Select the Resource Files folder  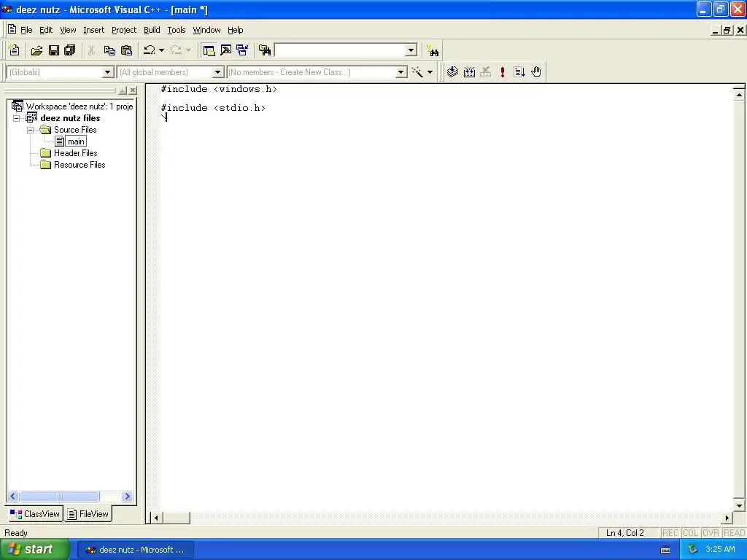[x=79, y=165]
